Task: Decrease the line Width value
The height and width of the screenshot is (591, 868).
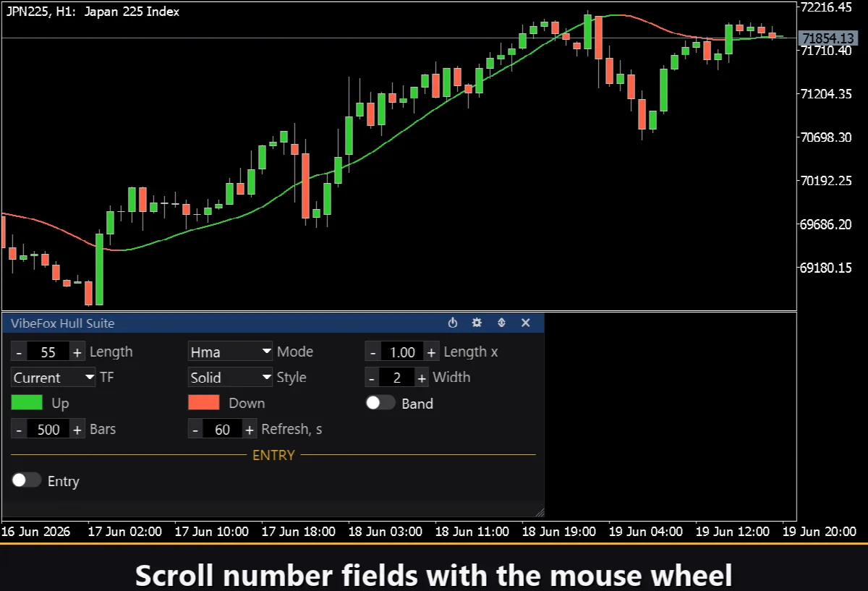Action: point(373,378)
